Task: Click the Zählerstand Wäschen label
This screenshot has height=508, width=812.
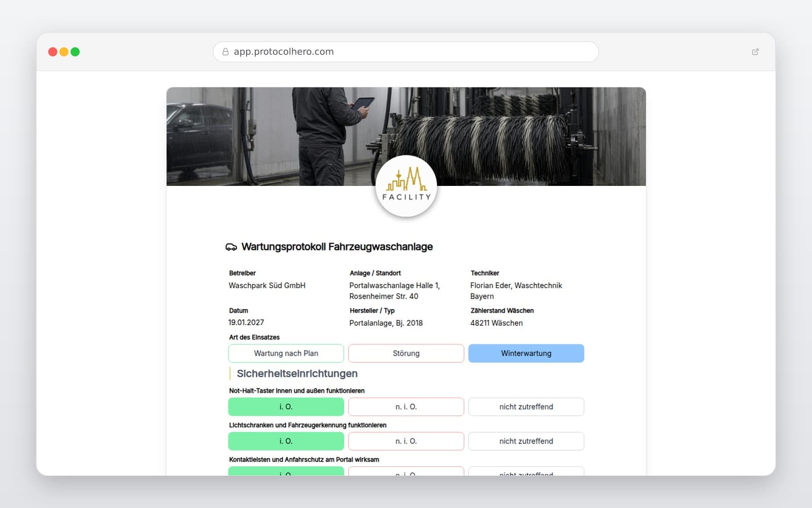Action: pyautogui.click(x=502, y=310)
